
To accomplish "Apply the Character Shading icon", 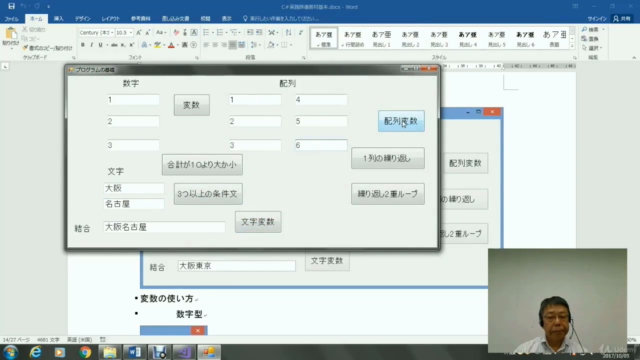I will pos(184,45).
